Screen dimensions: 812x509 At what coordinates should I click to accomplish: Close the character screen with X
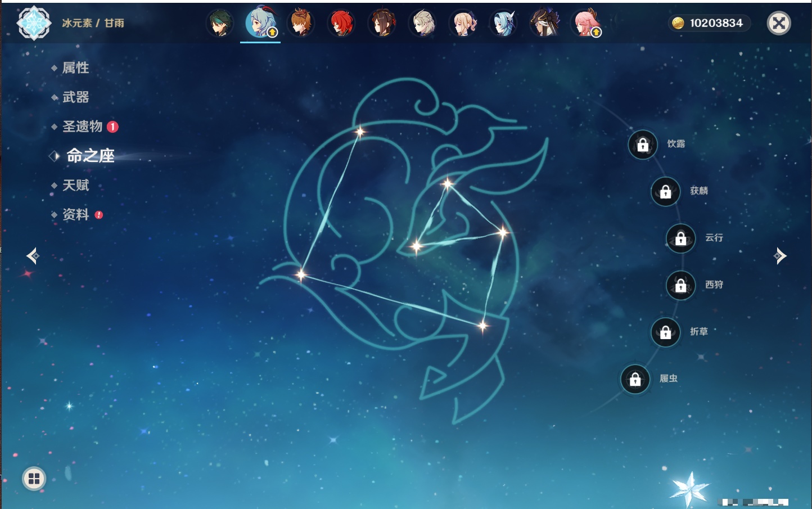pyautogui.click(x=779, y=23)
